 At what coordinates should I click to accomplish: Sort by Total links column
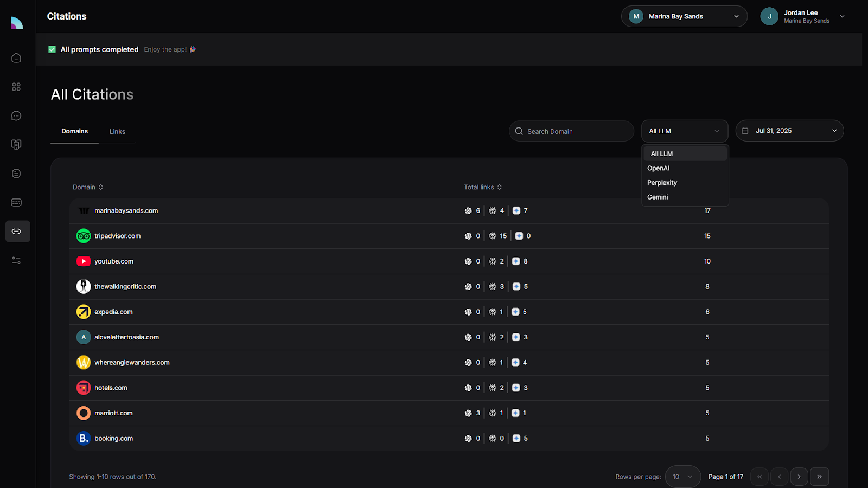(x=483, y=187)
